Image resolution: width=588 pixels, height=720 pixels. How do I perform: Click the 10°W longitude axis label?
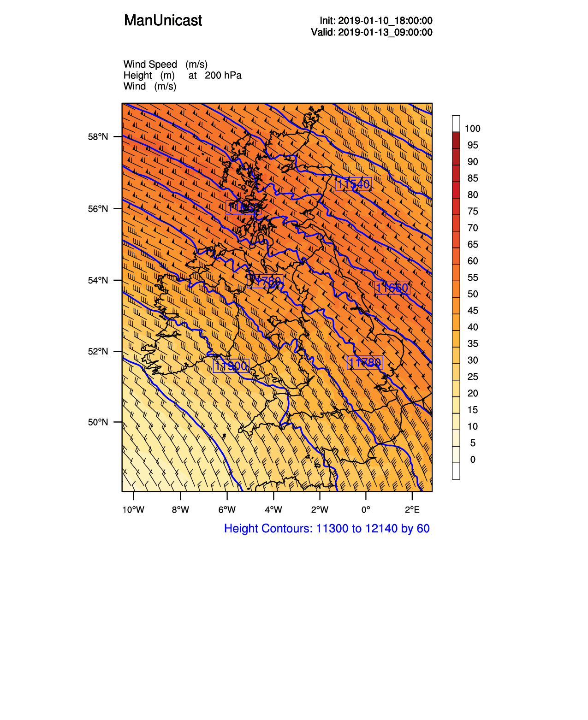pyautogui.click(x=133, y=509)
